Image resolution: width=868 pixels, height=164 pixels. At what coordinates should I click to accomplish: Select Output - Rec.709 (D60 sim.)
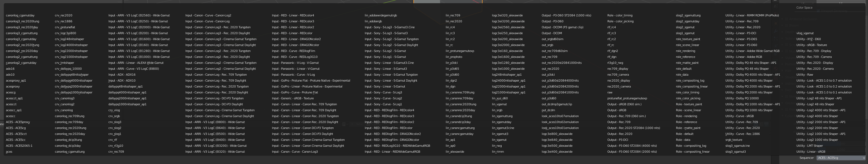(626, 116)
